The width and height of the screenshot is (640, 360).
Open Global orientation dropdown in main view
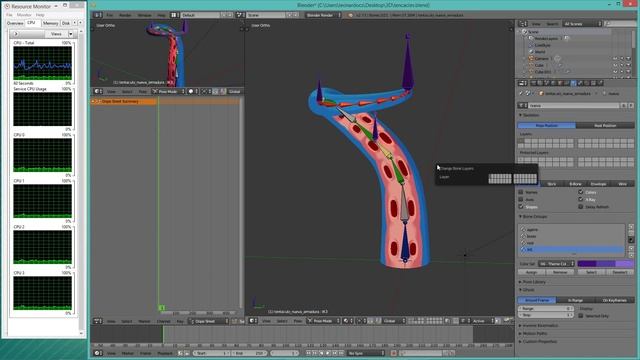(x=393, y=321)
